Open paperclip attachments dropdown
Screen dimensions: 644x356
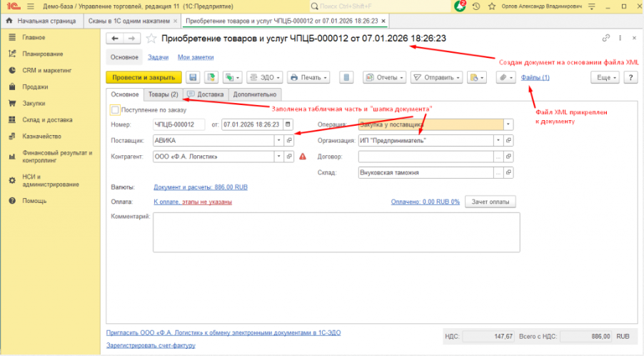click(505, 77)
